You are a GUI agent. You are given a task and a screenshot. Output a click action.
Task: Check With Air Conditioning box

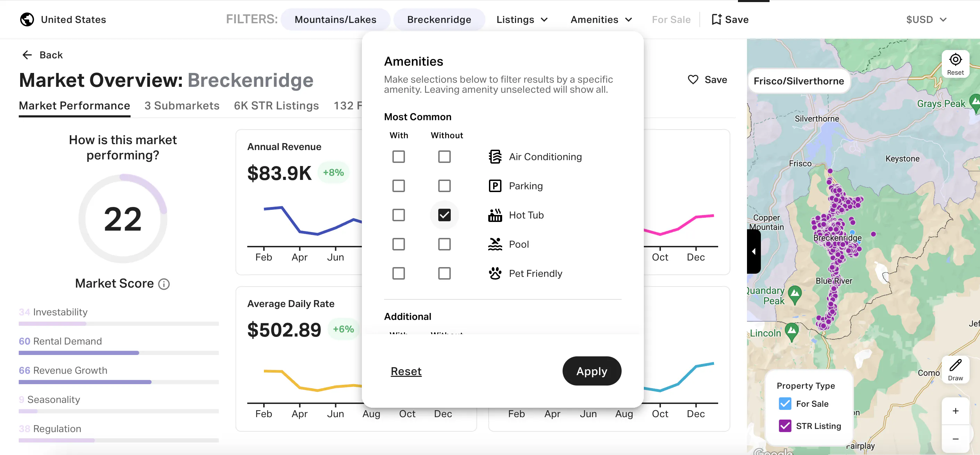click(x=398, y=157)
